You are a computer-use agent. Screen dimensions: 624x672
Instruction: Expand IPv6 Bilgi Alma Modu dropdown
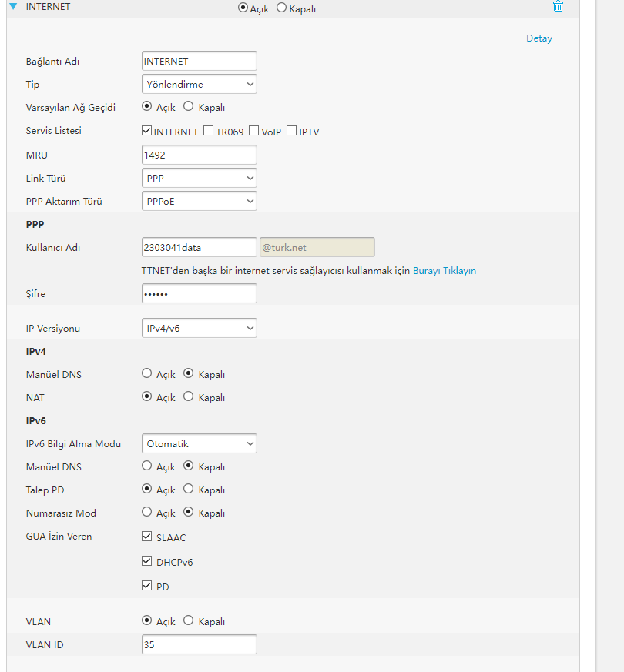[x=199, y=443]
